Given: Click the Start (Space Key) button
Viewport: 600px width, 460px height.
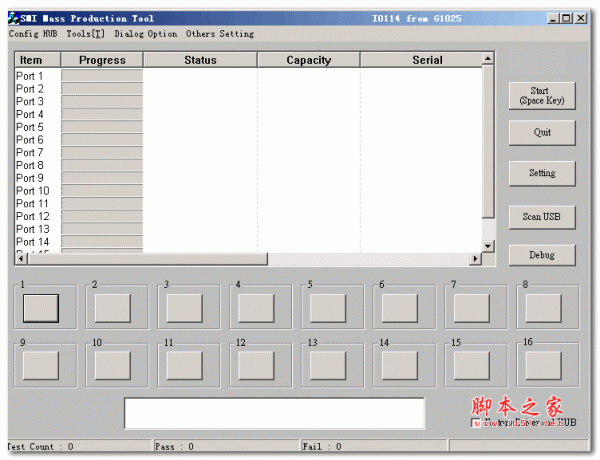Looking at the screenshot, I should pos(542,96).
